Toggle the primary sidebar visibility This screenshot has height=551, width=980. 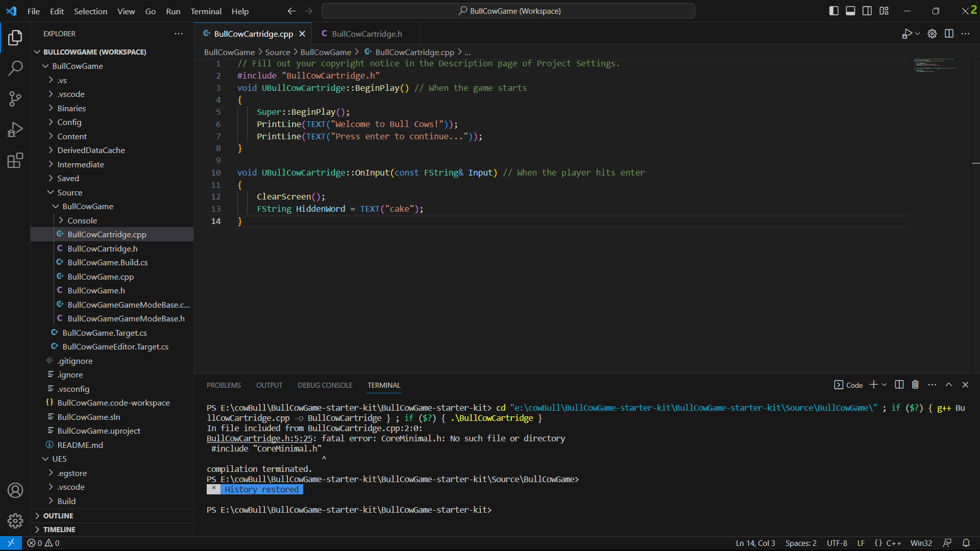834,10
